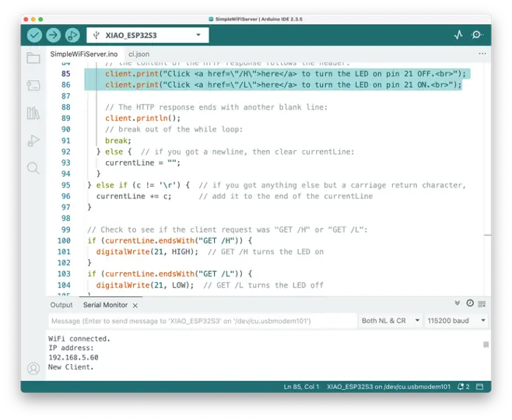Toggle autoscroll in the Serial Monitor
The image size is (512, 420).
click(458, 303)
